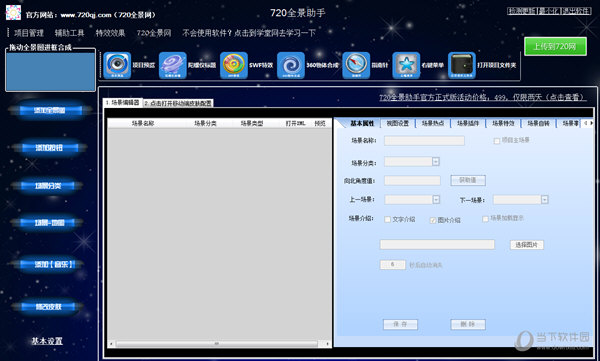Expand the 场景分类 dropdown
The width and height of the screenshot is (600, 361).
pyautogui.click(x=436, y=162)
